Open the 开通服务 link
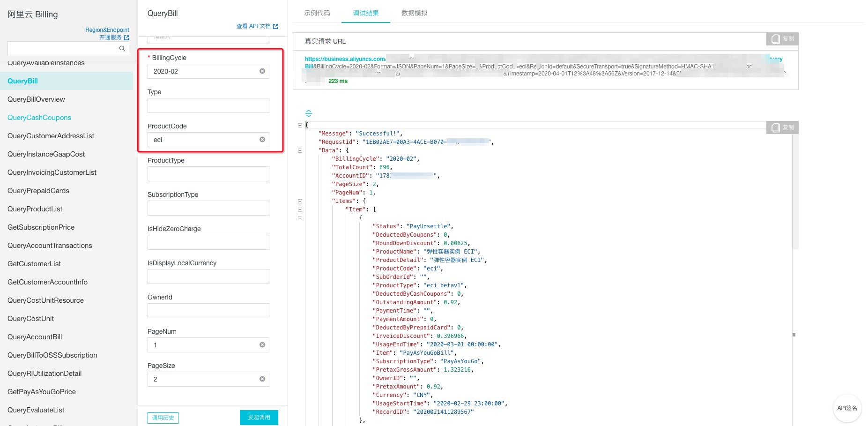The image size is (868, 426). pos(114,37)
